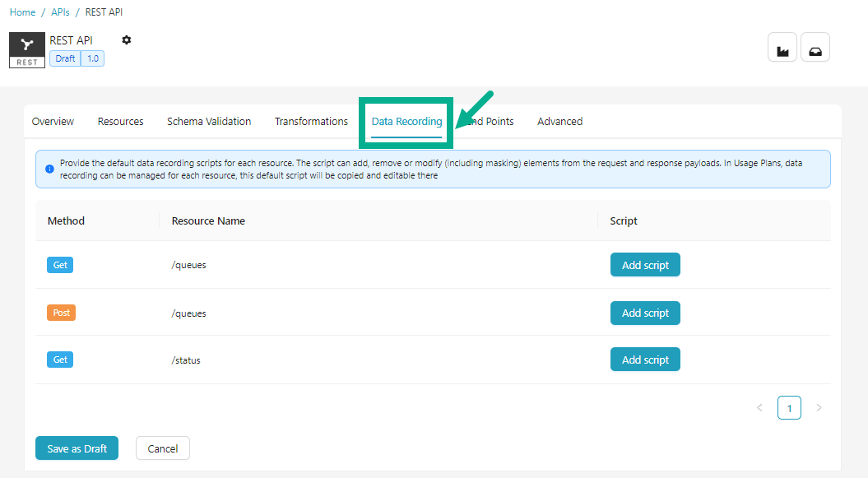868x478 pixels.
Task: Click the blue info icon in the banner
Action: pyautogui.click(x=49, y=169)
